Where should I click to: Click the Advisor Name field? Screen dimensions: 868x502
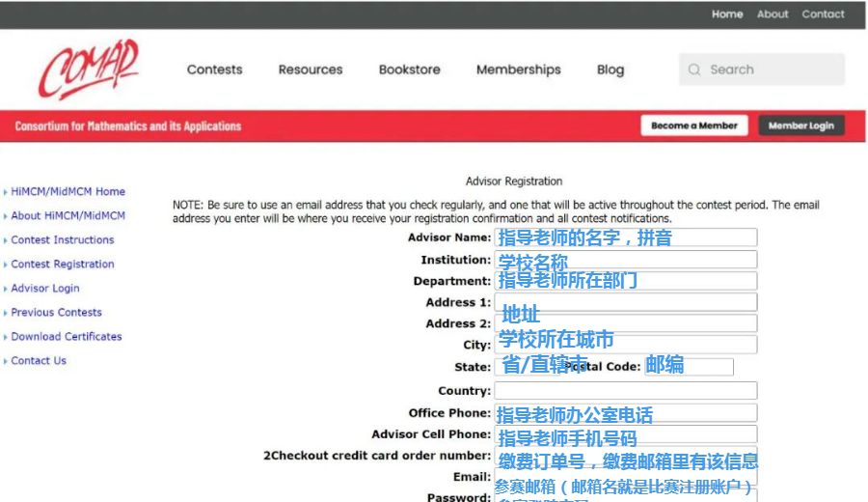click(626, 237)
